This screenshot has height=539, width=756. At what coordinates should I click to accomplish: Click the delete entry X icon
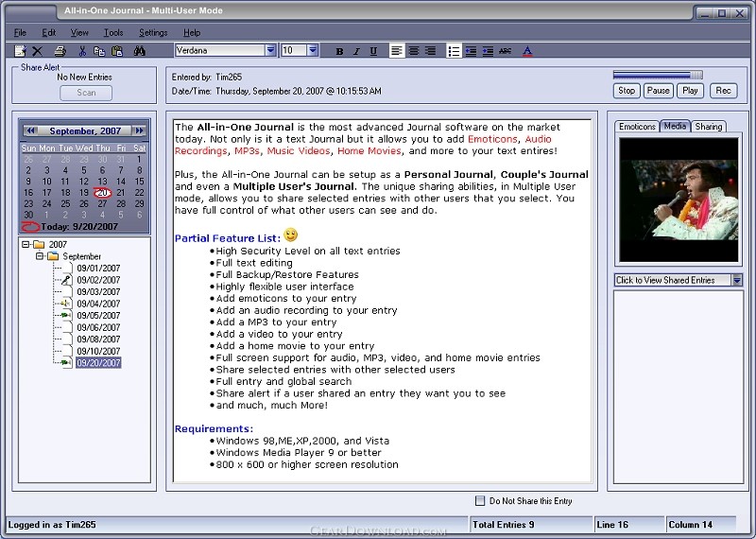[x=37, y=51]
